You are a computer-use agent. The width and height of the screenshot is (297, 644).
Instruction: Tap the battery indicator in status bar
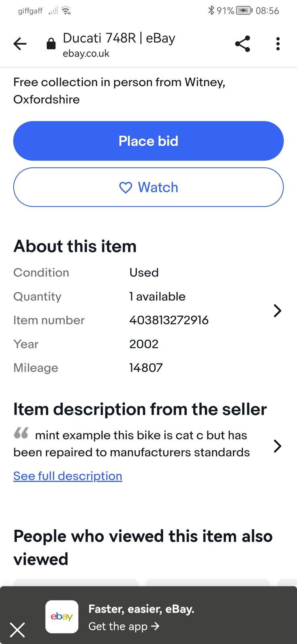pos(244,10)
